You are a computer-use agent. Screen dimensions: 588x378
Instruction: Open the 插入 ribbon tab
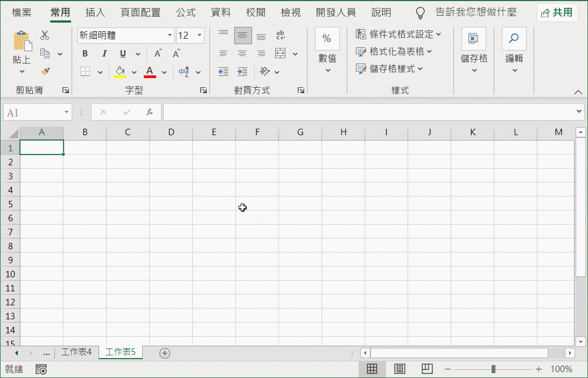(x=95, y=12)
